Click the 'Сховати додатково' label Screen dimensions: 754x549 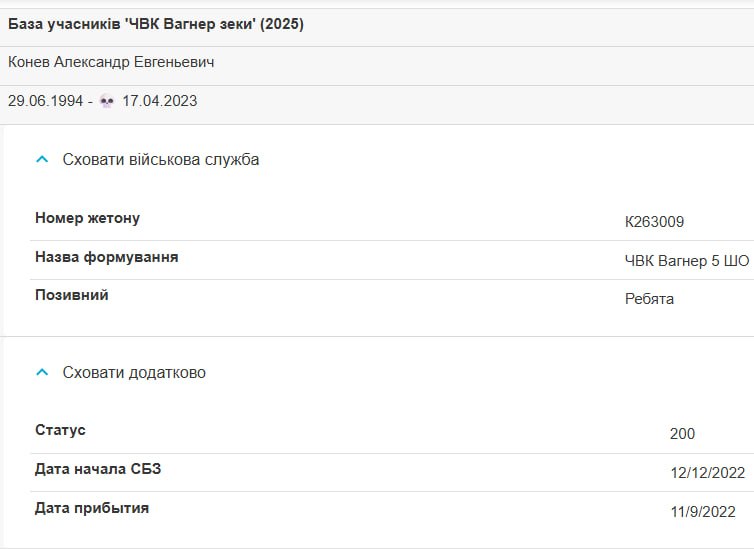[134, 373]
